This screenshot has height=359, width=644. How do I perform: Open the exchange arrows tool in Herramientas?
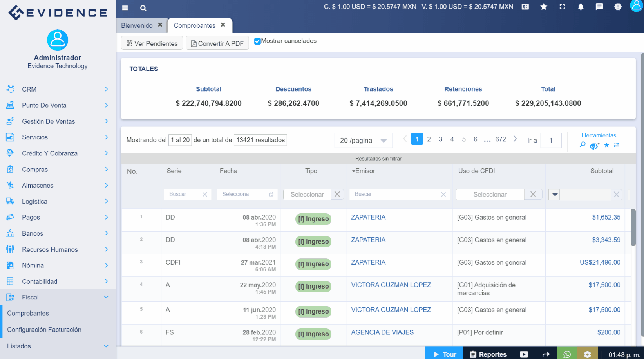617,145
